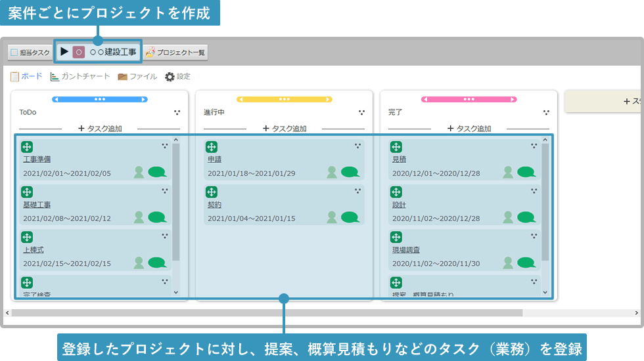Click the blue ToDo column color bar
644x361 pixels.
point(100,99)
